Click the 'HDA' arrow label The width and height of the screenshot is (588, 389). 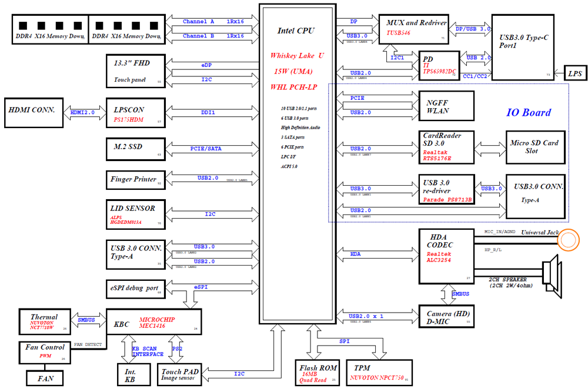point(356,254)
